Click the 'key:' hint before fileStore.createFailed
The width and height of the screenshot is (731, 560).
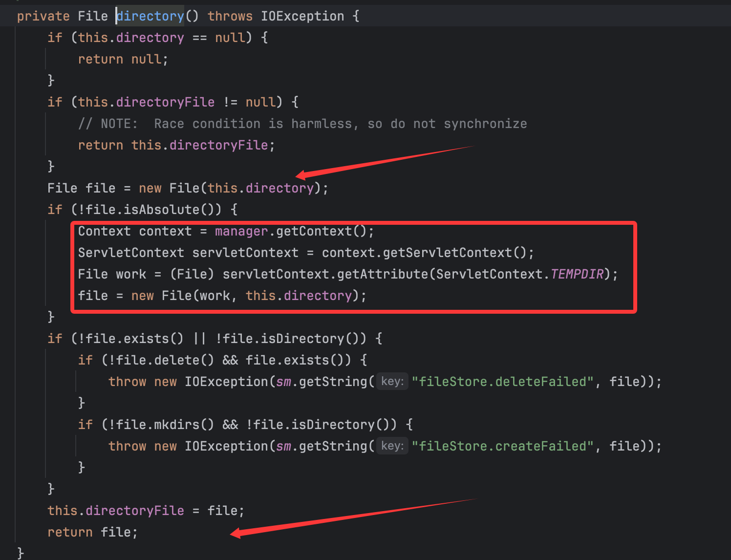(392, 446)
